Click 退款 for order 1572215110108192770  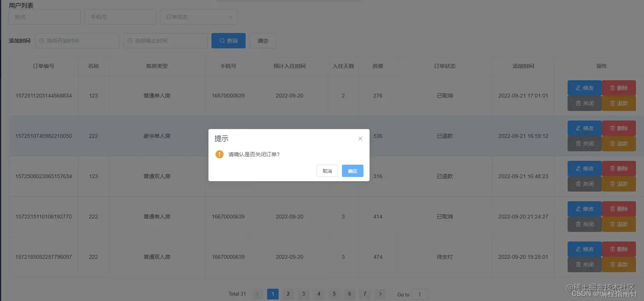click(619, 224)
